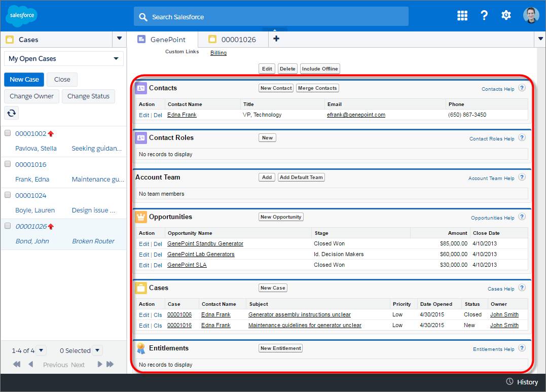
Task: Click the Merge Contacts button
Action: coord(317,88)
